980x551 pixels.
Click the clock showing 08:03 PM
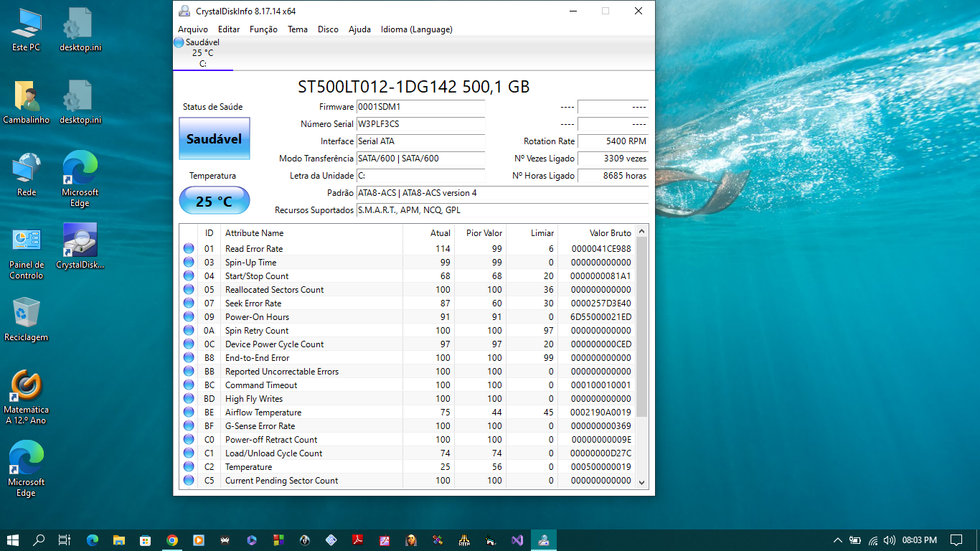(x=920, y=540)
